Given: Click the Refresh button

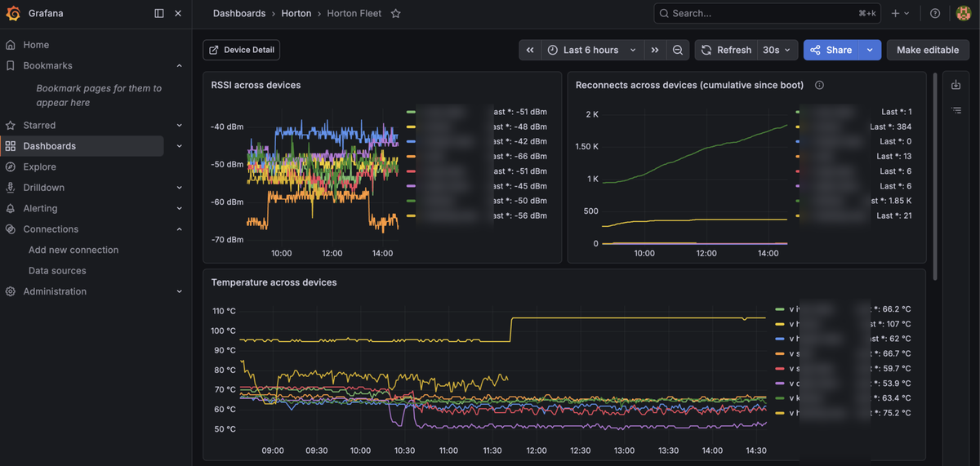Looking at the screenshot, I should [x=726, y=50].
